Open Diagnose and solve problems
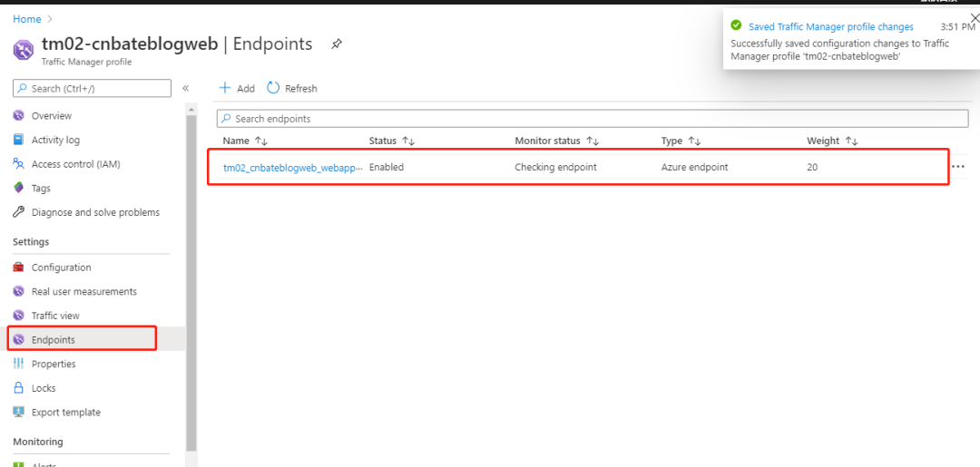Screen dimensions: 980x467 point(95,212)
